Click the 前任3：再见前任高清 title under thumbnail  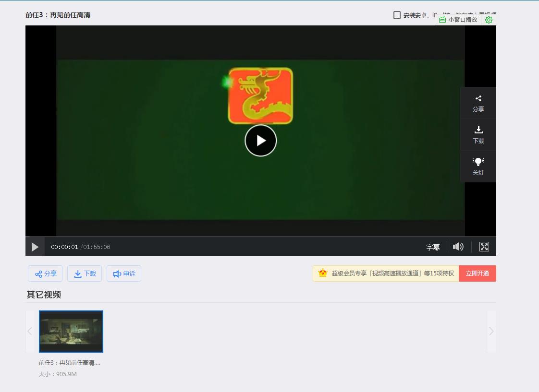(70, 362)
